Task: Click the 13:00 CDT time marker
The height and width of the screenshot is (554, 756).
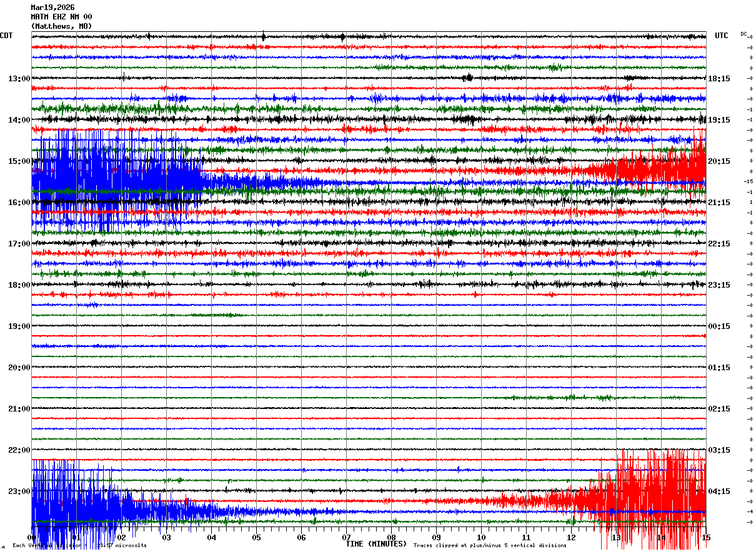Action: pos(19,78)
